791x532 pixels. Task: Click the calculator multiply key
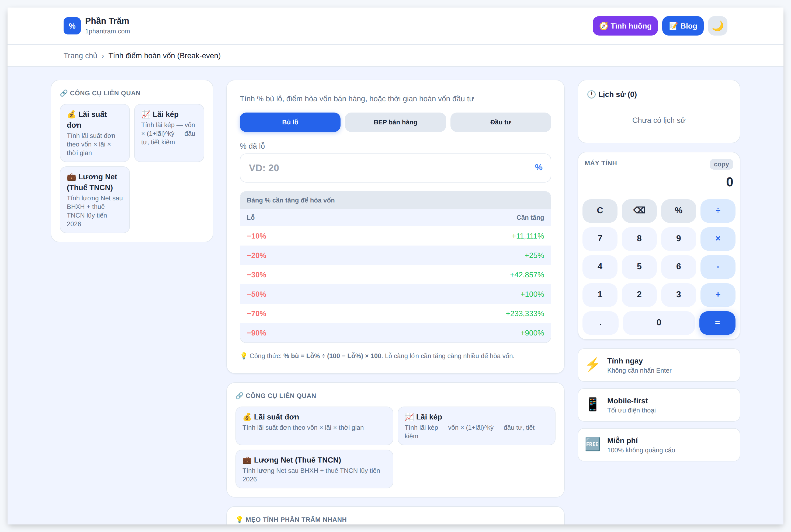[x=718, y=239]
